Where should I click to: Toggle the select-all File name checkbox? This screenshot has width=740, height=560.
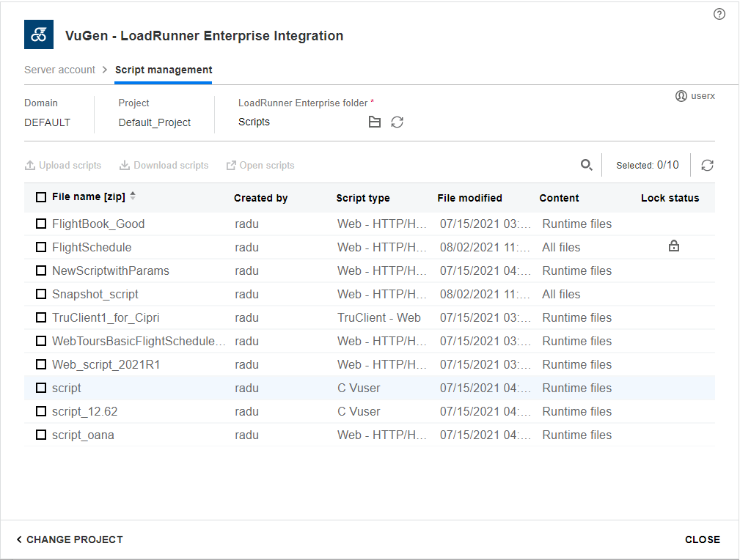pyautogui.click(x=41, y=197)
